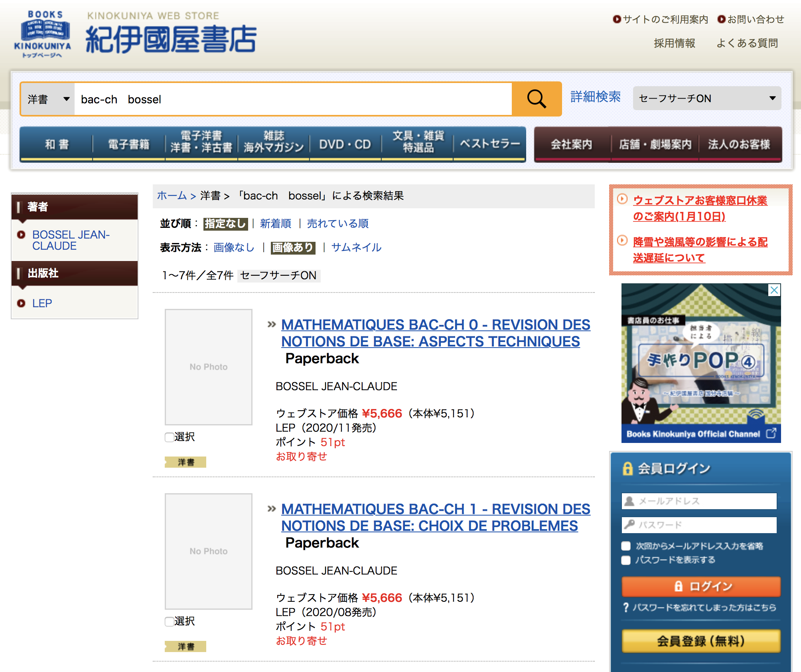Open the 店舗・劇場案内 menu item

point(655,144)
